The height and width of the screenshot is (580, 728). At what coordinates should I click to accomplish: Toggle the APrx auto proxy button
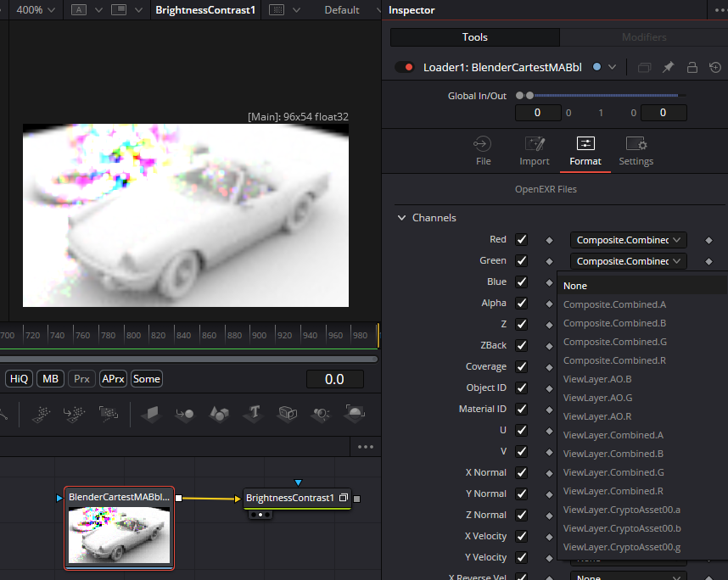tap(113, 379)
